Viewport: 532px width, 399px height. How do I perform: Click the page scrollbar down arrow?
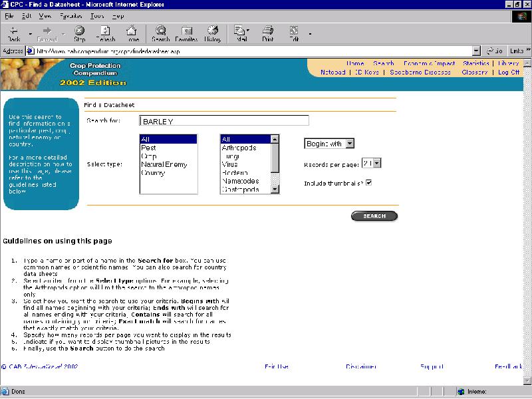point(527,381)
